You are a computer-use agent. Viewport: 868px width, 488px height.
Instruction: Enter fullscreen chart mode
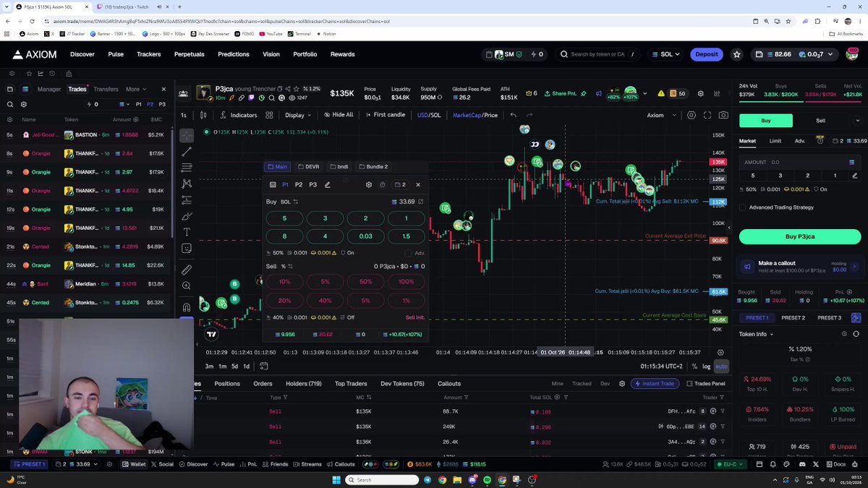point(707,115)
